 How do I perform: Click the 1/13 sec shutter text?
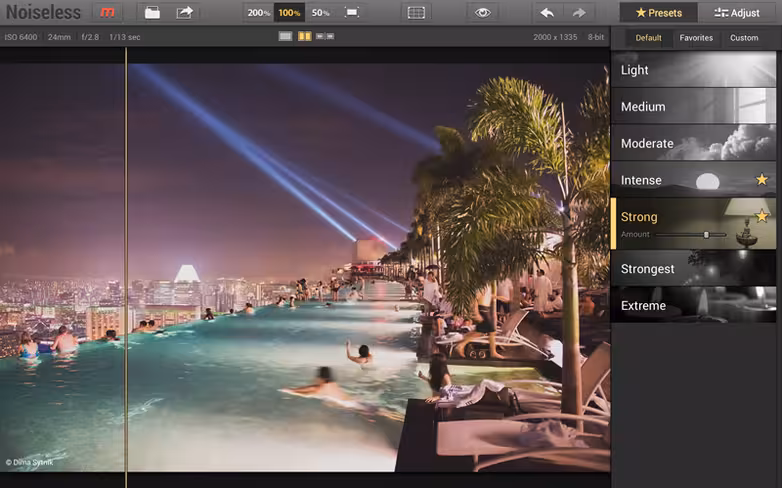(125, 37)
